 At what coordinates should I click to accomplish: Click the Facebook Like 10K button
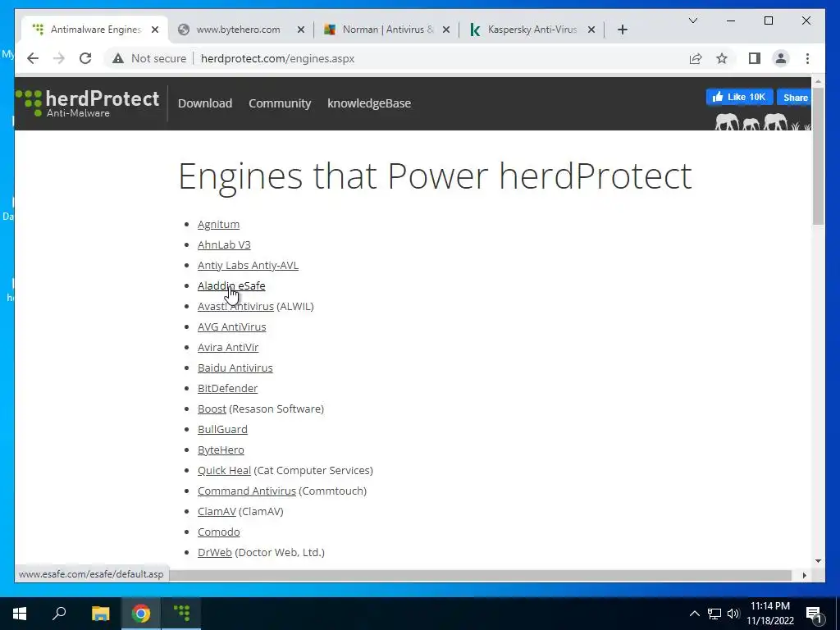(739, 97)
